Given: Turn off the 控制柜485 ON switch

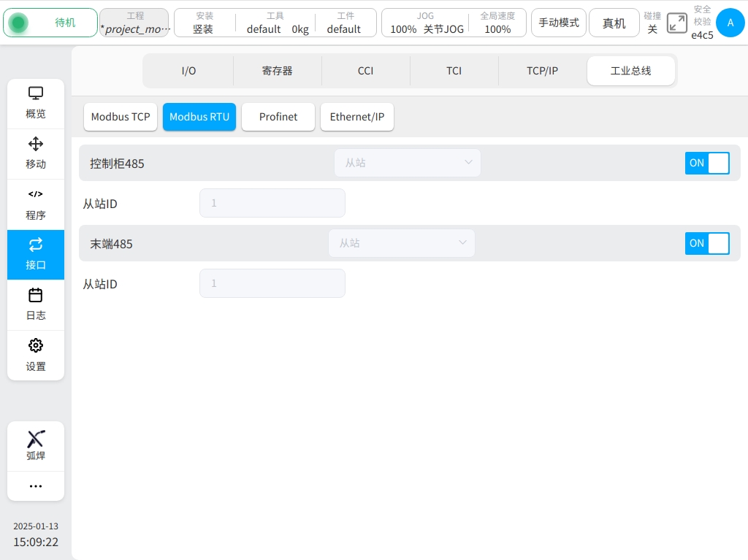Looking at the screenshot, I should [x=707, y=163].
